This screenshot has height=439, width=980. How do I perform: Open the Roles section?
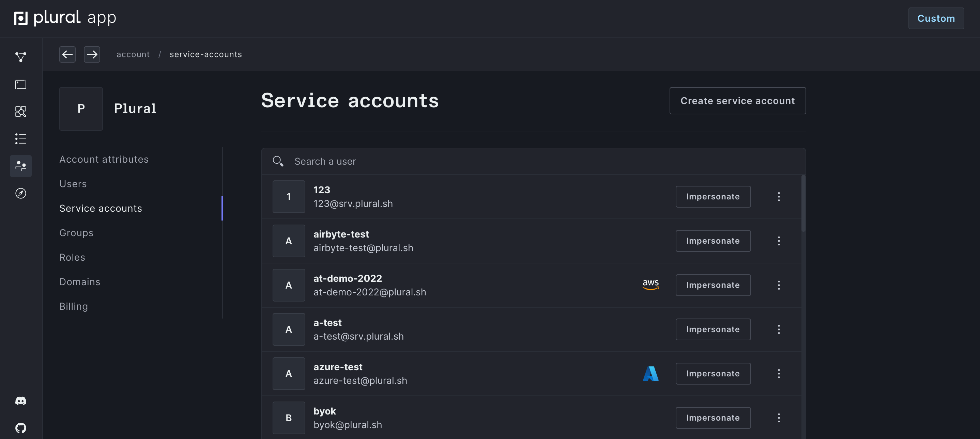pyautogui.click(x=72, y=257)
